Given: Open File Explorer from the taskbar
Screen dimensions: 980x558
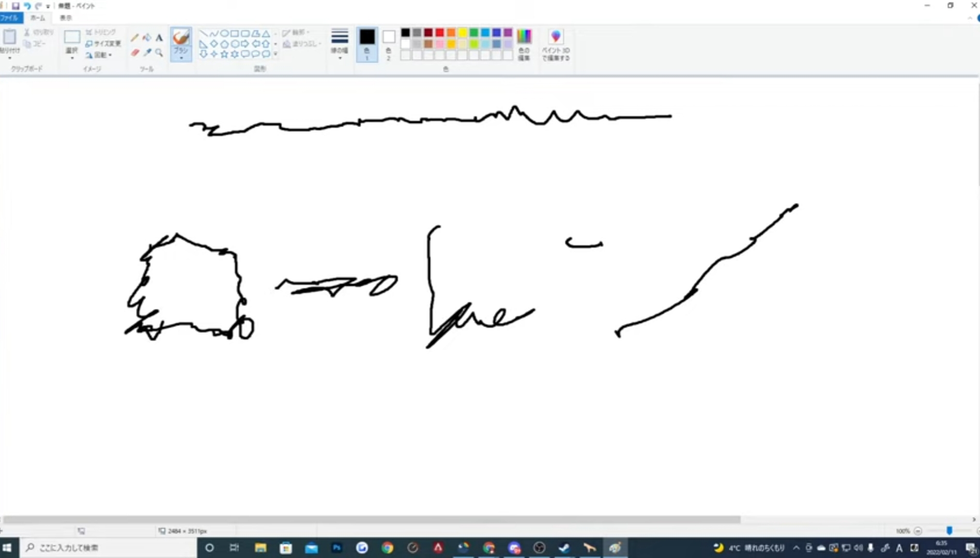Looking at the screenshot, I should [x=261, y=548].
